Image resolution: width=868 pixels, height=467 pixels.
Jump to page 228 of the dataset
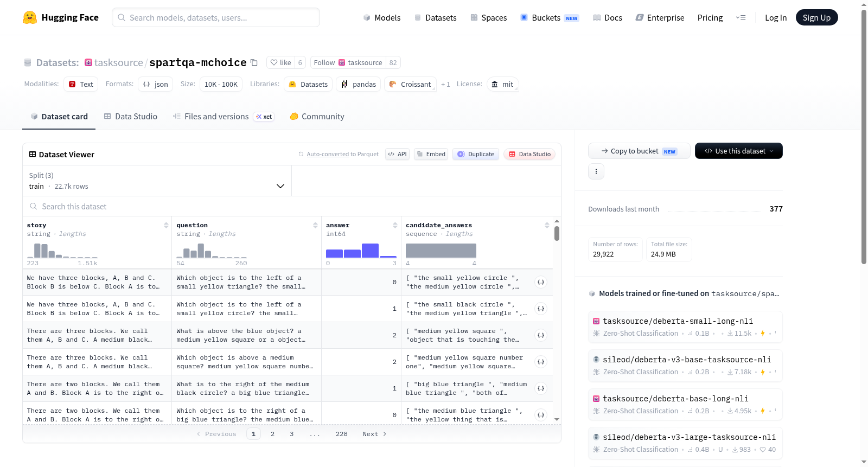(341, 434)
